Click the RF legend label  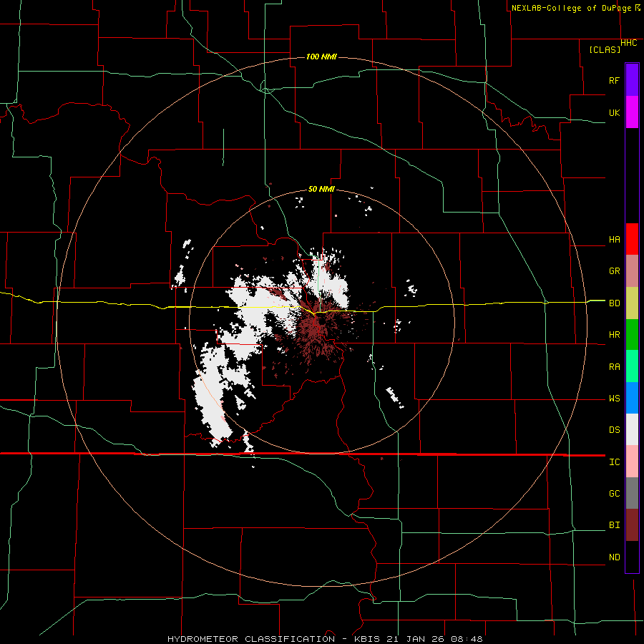[615, 80]
